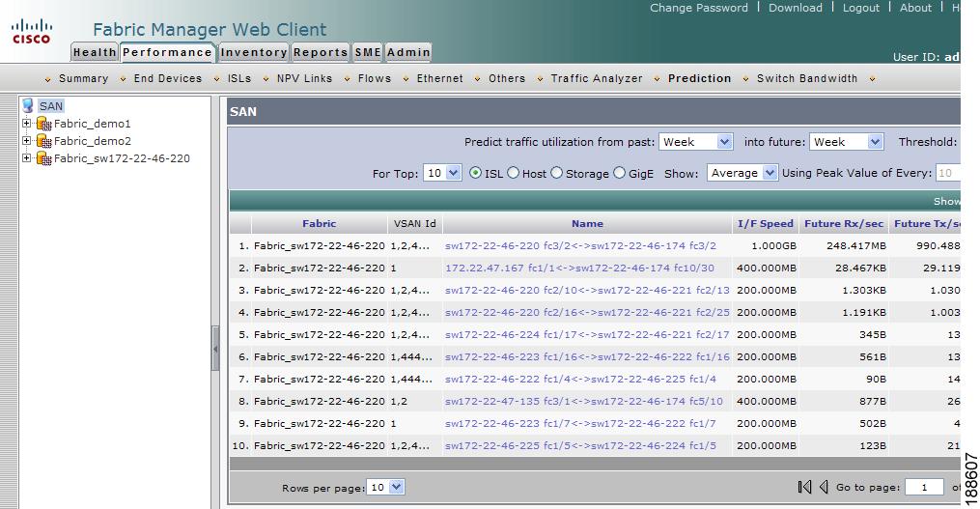Click the About link
Viewport: 980px width, 509px height.
tap(915, 8)
